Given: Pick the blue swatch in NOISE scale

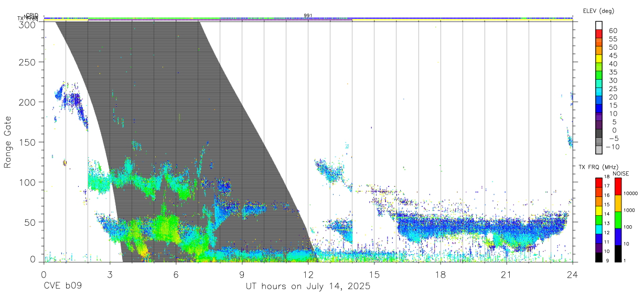Looking at the screenshot, I should point(618,237).
